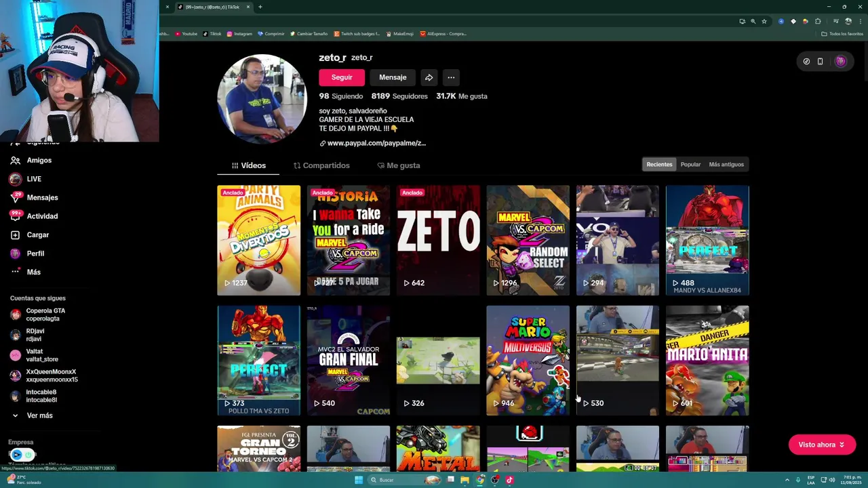Switch to the Vídeos tab
This screenshot has height=488, width=868.
pyautogui.click(x=248, y=165)
